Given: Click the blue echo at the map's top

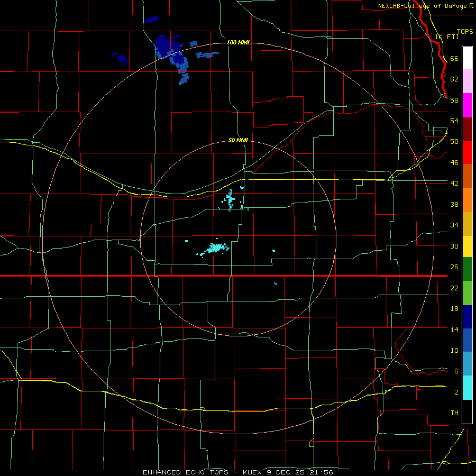Looking at the screenshot, I should tap(151, 20).
